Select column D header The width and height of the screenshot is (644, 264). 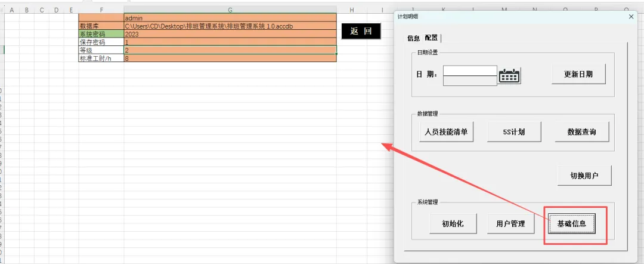pos(56,10)
